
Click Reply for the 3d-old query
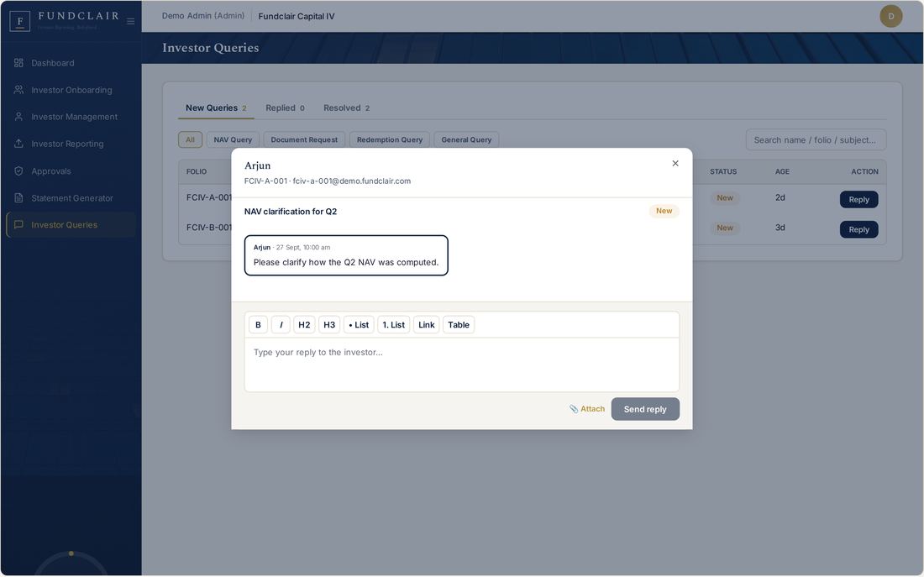point(858,229)
